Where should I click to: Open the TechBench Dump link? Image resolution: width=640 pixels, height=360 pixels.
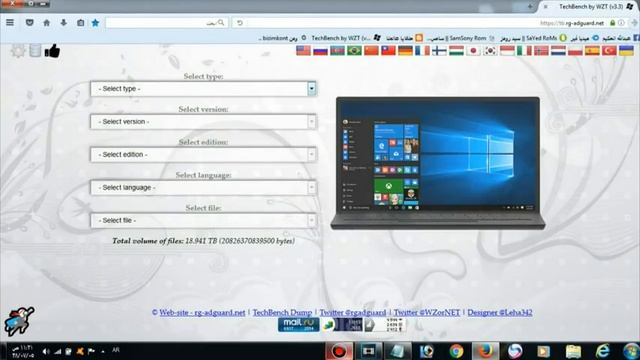click(x=282, y=312)
